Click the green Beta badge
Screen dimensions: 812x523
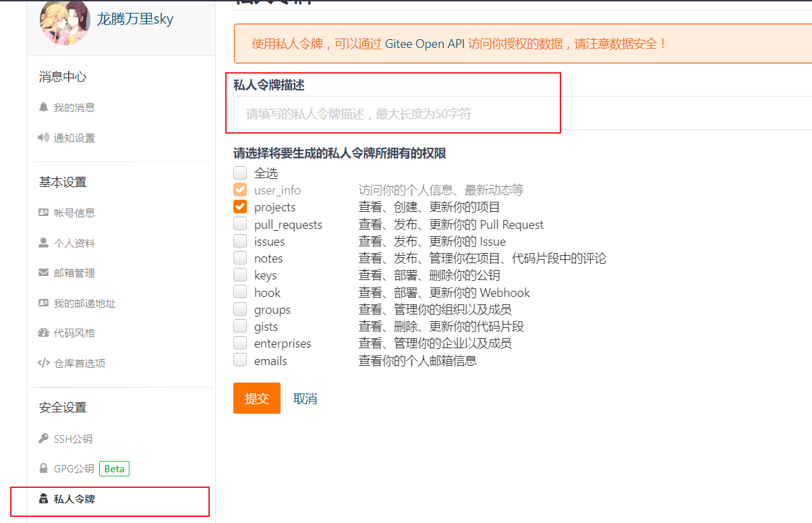pos(114,468)
